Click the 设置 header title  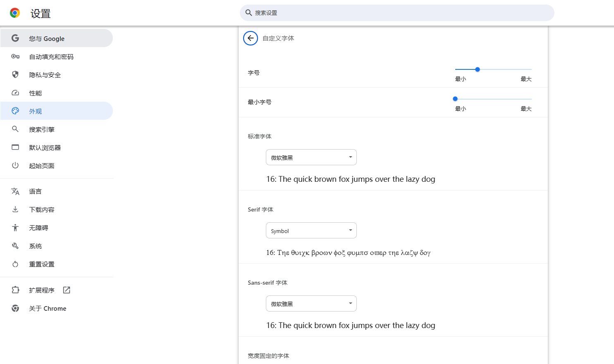[41, 14]
